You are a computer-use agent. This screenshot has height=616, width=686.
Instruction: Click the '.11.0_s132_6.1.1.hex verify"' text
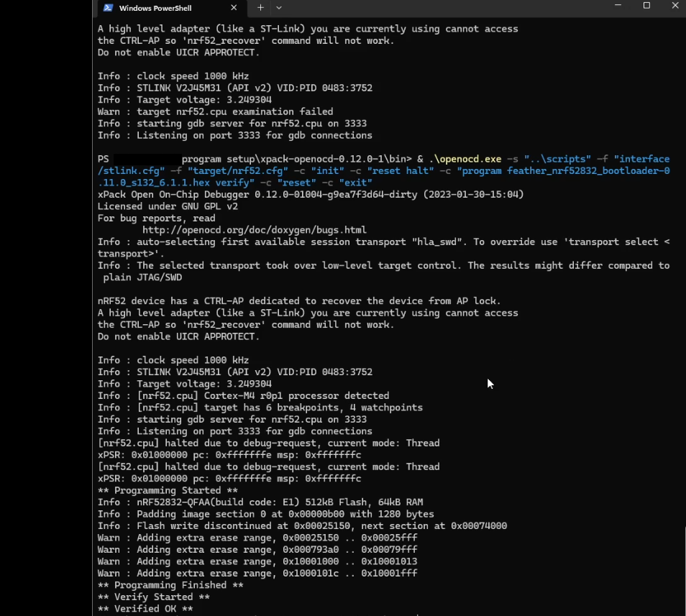point(176,183)
